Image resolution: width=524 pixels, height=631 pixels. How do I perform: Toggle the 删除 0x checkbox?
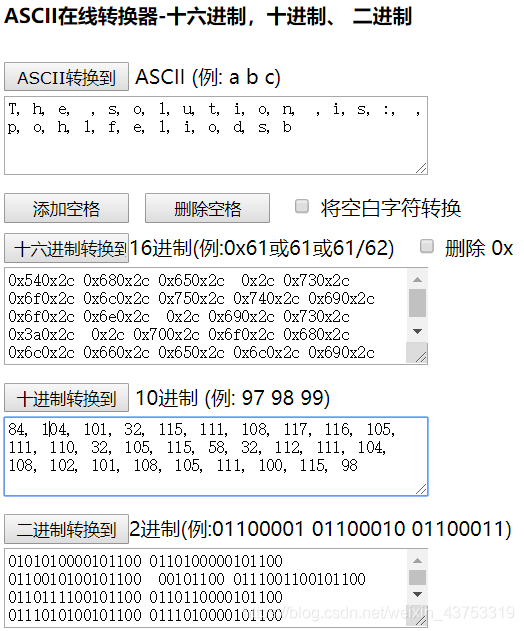[427, 246]
